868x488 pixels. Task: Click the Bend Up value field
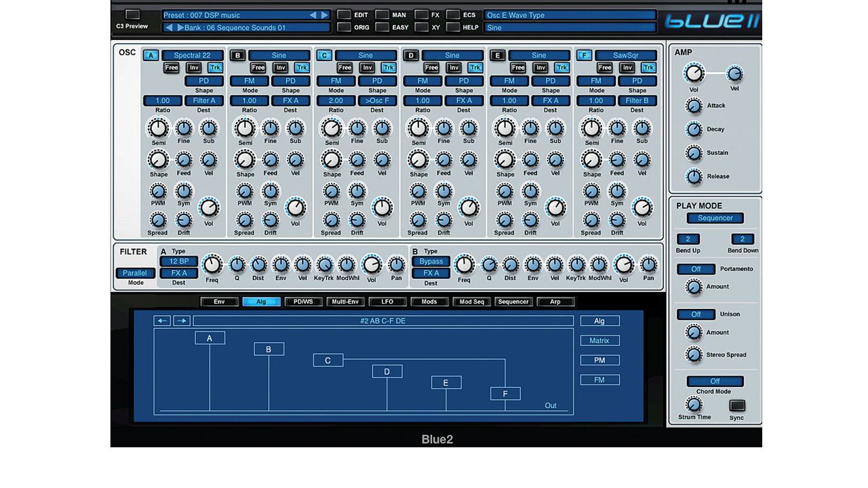[x=688, y=239]
